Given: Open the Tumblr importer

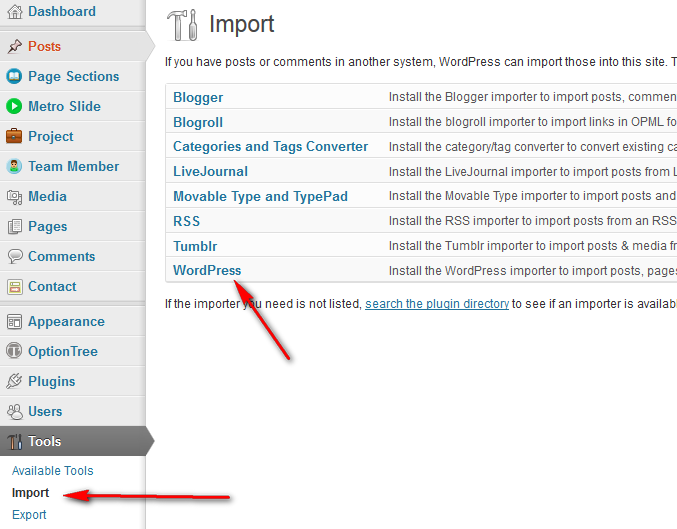Looking at the screenshot, I should [195, 246].
